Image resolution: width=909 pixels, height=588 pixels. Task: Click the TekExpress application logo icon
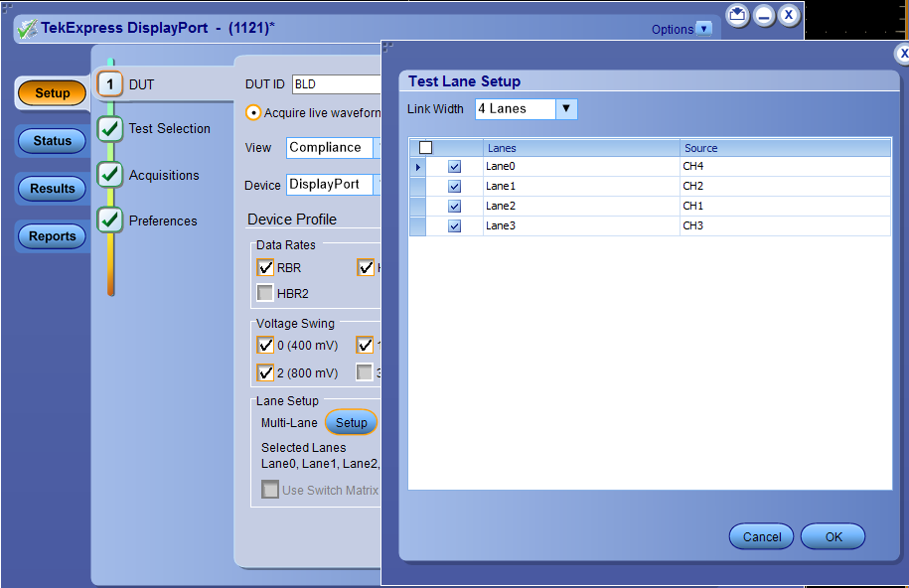point(27,29)
